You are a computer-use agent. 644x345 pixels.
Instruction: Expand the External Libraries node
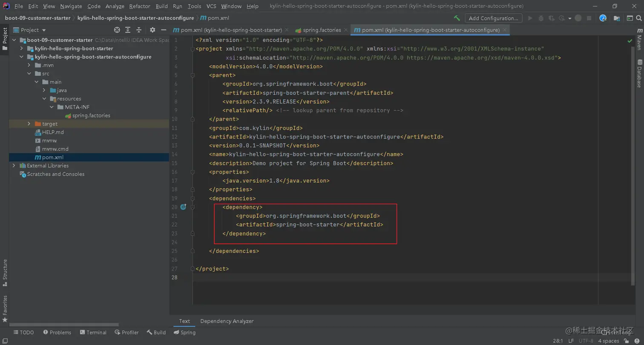[14, 165]
